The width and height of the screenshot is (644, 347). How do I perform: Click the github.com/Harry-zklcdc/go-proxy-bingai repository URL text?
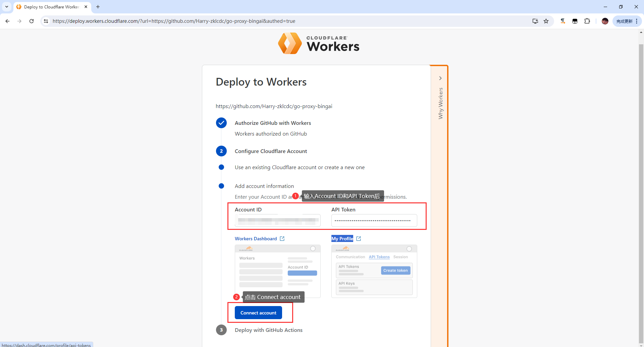click(x=274, y=106)
